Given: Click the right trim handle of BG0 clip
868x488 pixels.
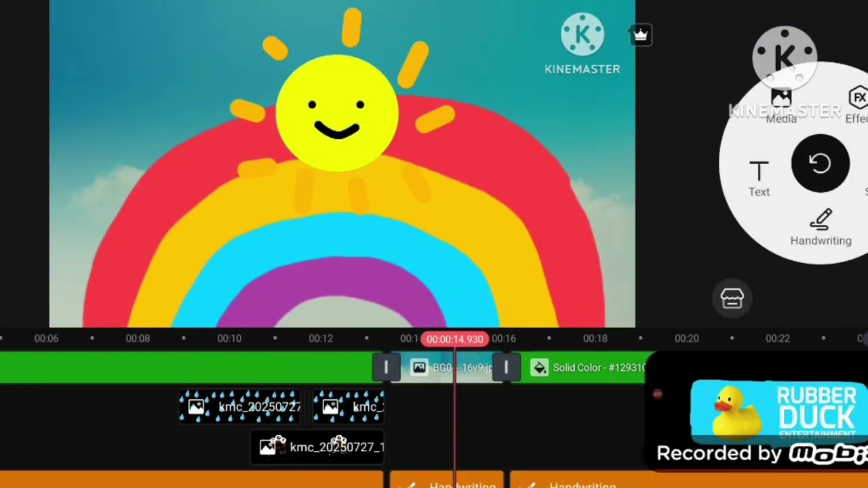Looking at the screenshot, I should (x=506, y=367).
